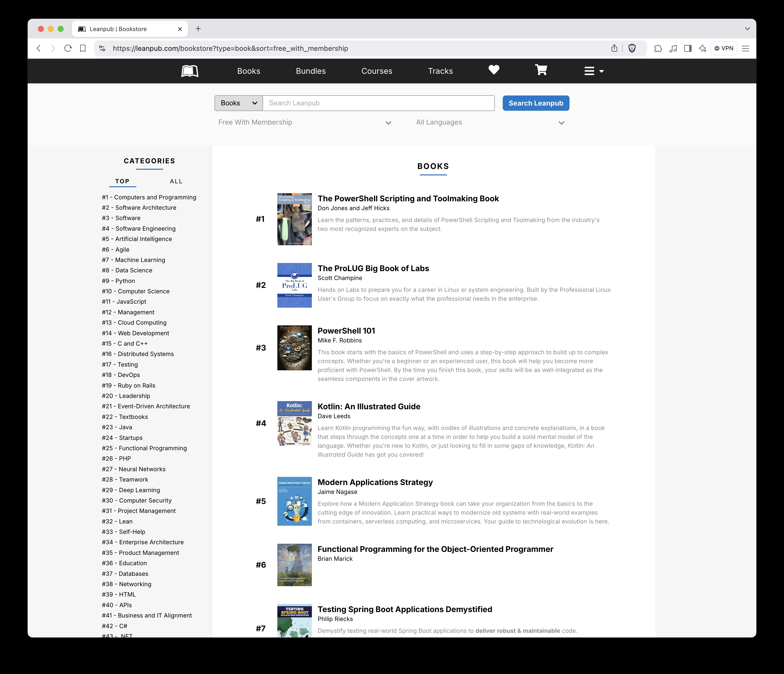Expand the Free With Membership sort dropdown
Viewport: 784px width, 674px height.
(304, 122)
